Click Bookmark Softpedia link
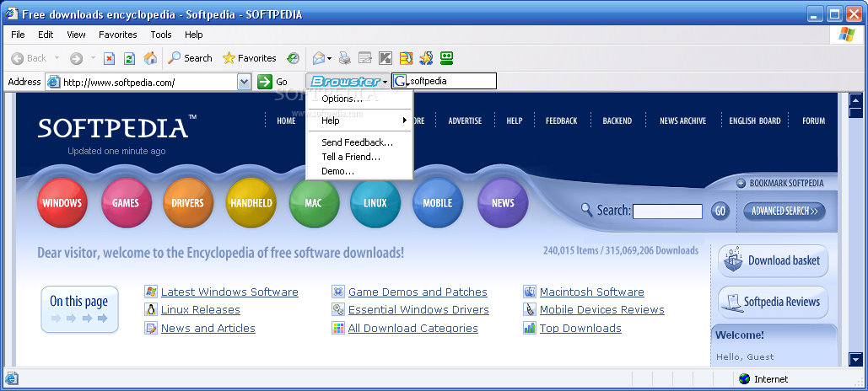The width and height of the screenshot is (868, 391). 780,183
